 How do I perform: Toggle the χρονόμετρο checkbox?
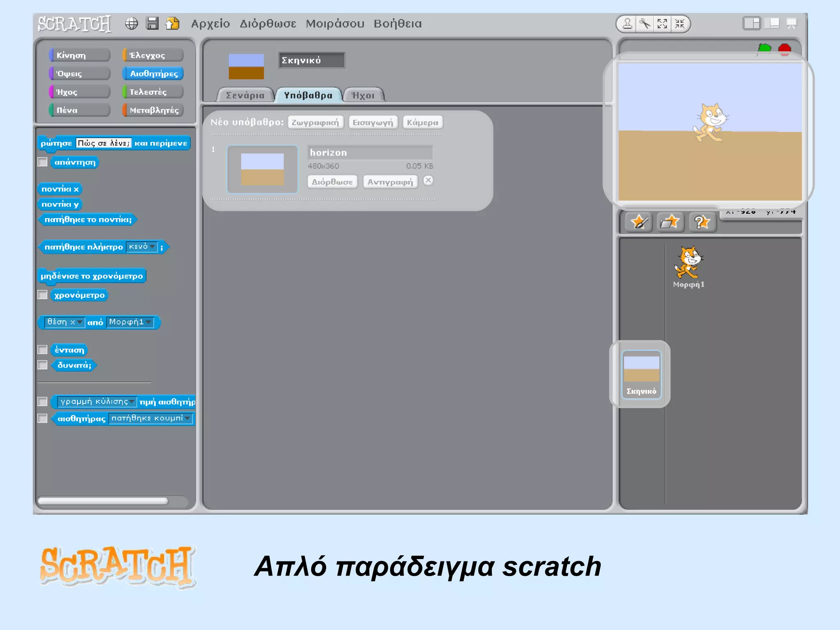(43, 295)
